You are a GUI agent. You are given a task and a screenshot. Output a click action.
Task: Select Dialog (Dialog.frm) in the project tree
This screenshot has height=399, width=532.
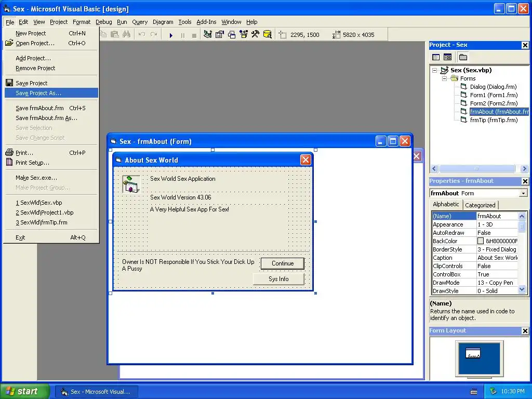click(x=493, y=87)
